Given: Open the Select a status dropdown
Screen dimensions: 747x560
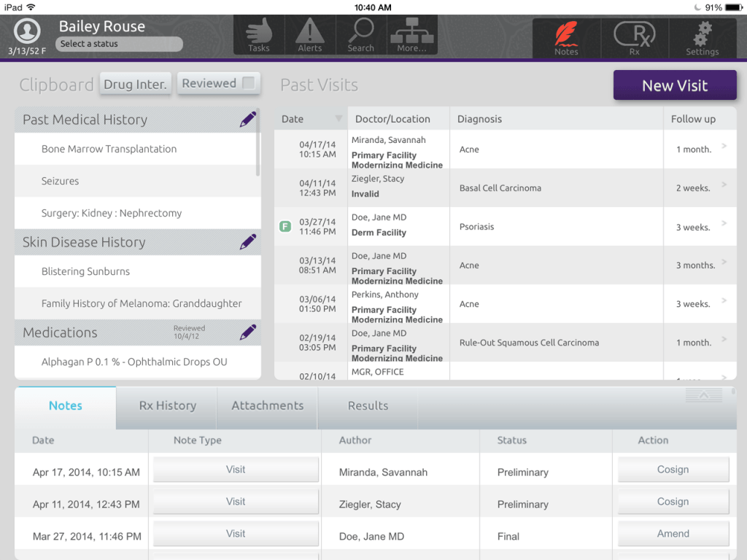Looking at the screenshot, I should [119, 44].
